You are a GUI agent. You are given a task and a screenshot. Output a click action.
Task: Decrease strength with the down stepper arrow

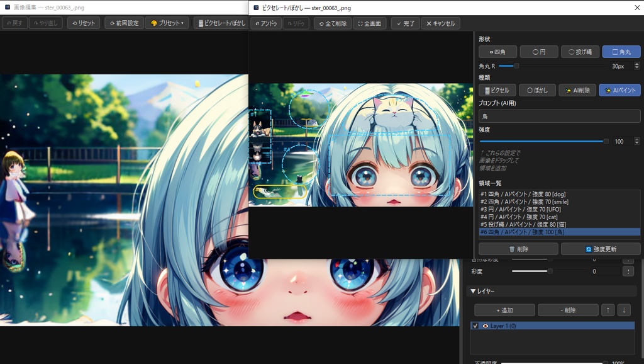click(636, 143)
